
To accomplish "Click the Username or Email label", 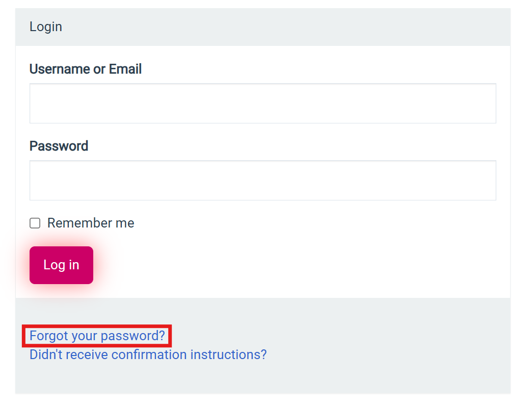I will point(86,69).
